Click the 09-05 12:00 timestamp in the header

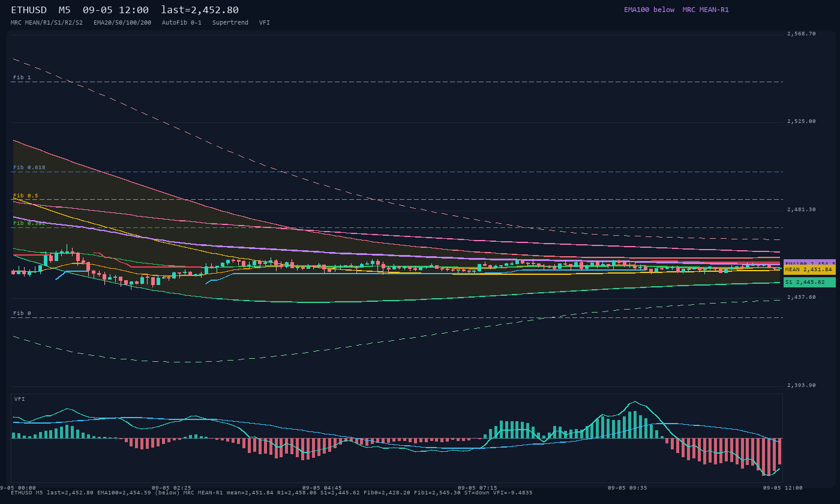click(116, 10)
